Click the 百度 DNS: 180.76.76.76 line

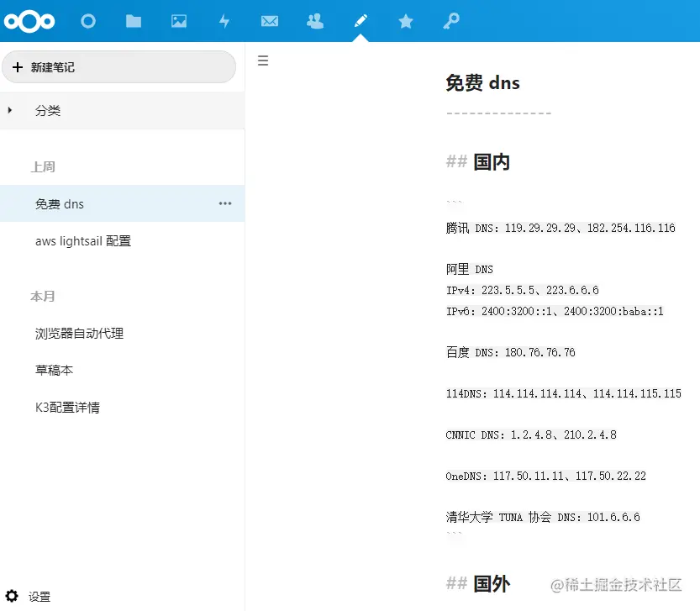point(510,352)
